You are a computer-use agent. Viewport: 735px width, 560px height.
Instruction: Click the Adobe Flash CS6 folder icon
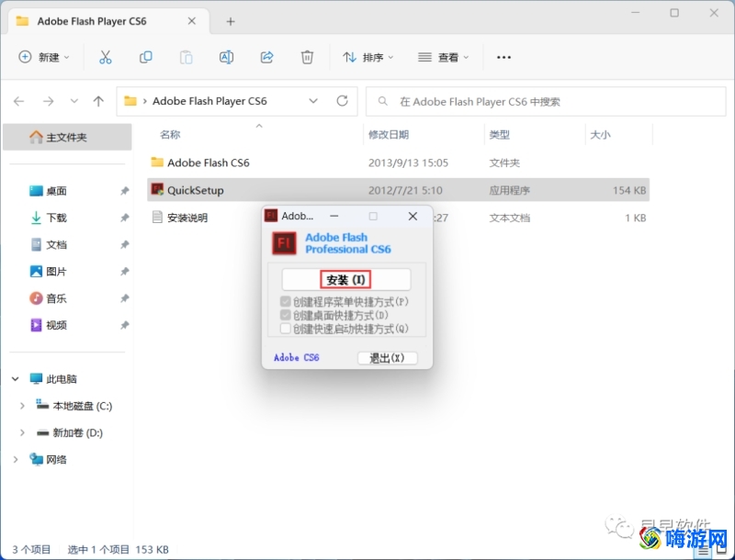pyautogui.click(x=157, y=162)
